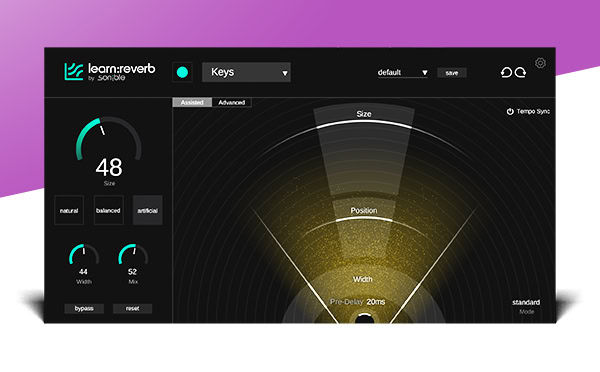Select the artificial reverb style
Screen dimensions: 600x372
point(148,210)
